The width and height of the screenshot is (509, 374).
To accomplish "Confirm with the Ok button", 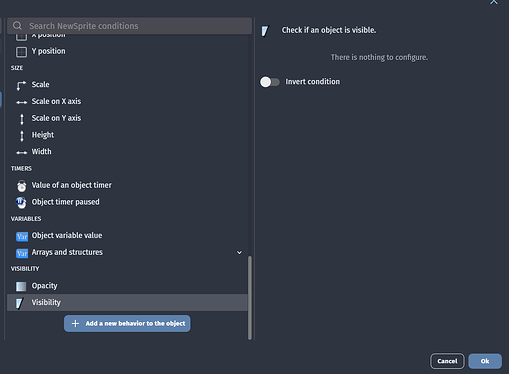I will pos(485,361).
